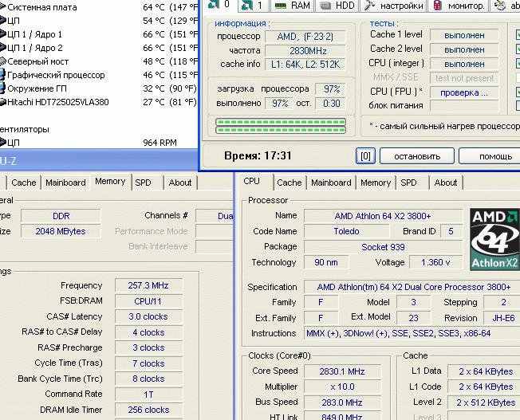Select the Hitachi HDT725025VLA380 drive sensor
This screenshot has width=520, height=420.
(59, 102)
